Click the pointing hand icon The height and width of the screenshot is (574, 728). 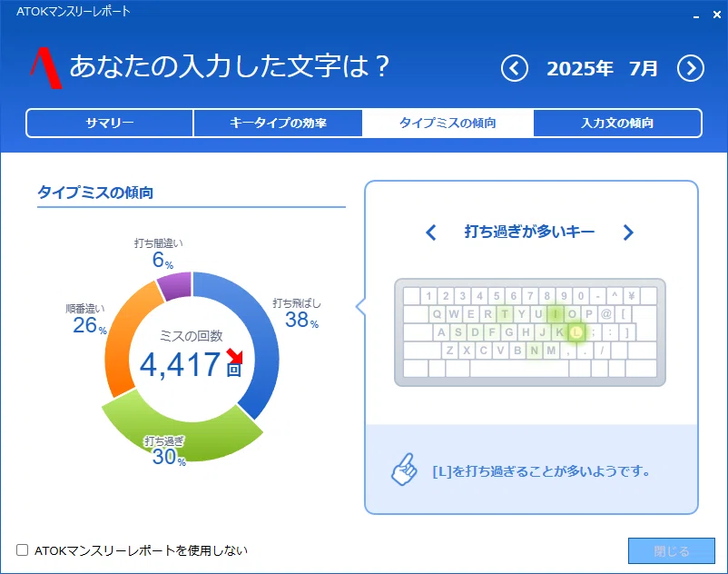[404, 470]
